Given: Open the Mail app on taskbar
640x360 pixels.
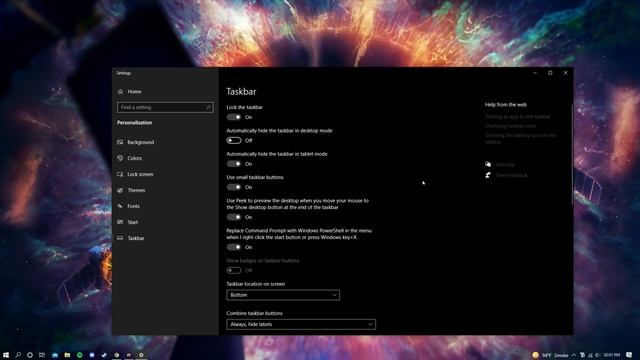Looking at the screenshot, I should [x=55, y=355].
